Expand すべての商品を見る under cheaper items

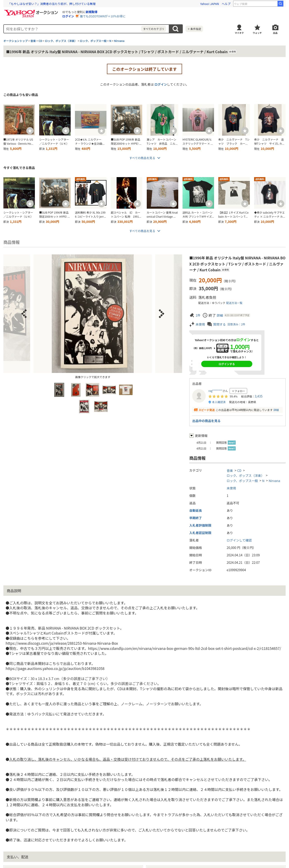pyautogui.click(x=145, y=158)
